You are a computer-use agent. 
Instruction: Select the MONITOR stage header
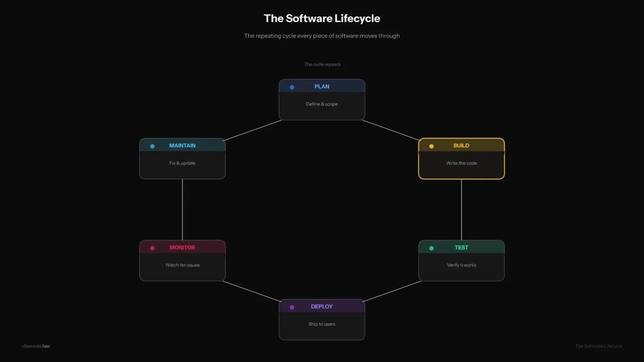coord(182,248)
